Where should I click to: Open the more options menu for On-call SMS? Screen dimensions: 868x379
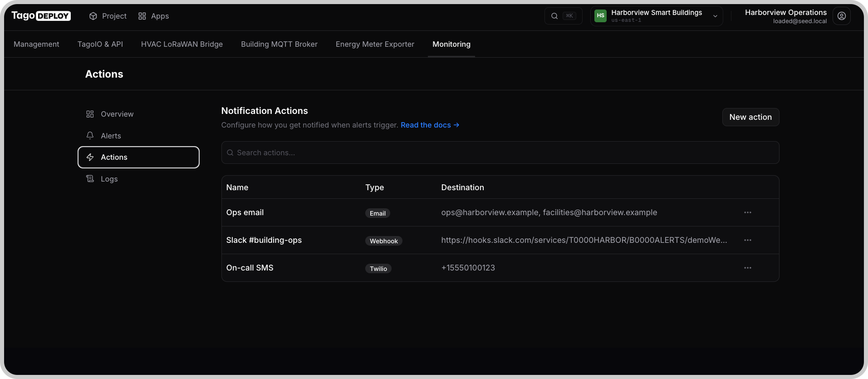[747, 268]
